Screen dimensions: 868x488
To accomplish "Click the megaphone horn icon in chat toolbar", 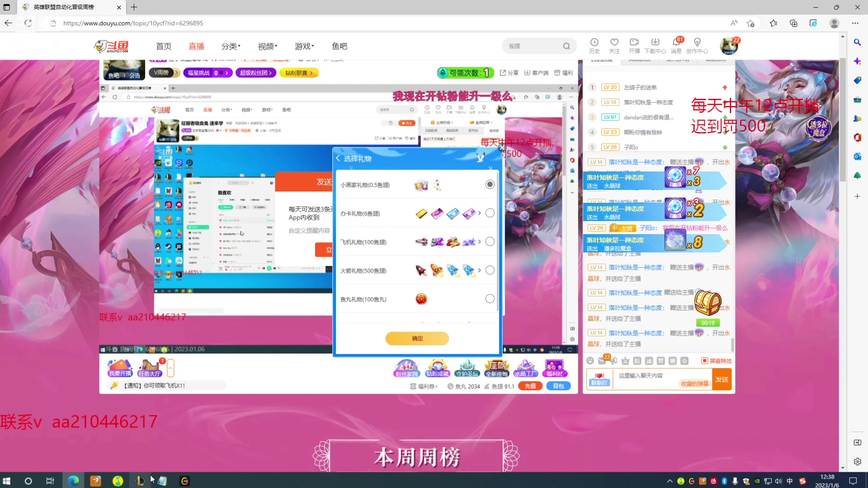I will (x=613, y=361).
